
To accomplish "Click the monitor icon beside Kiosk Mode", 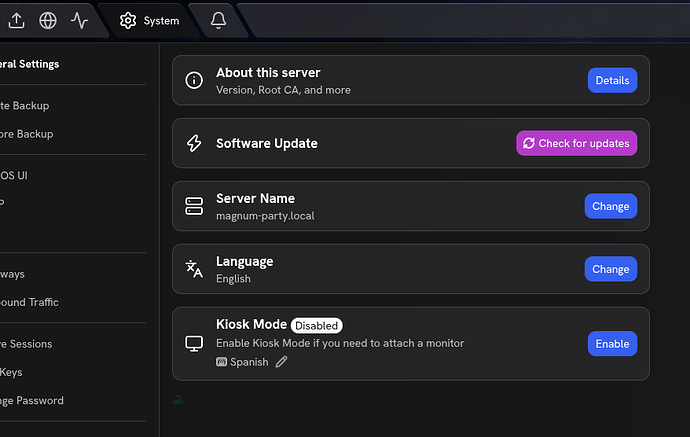I will click(x=194, y=344).
